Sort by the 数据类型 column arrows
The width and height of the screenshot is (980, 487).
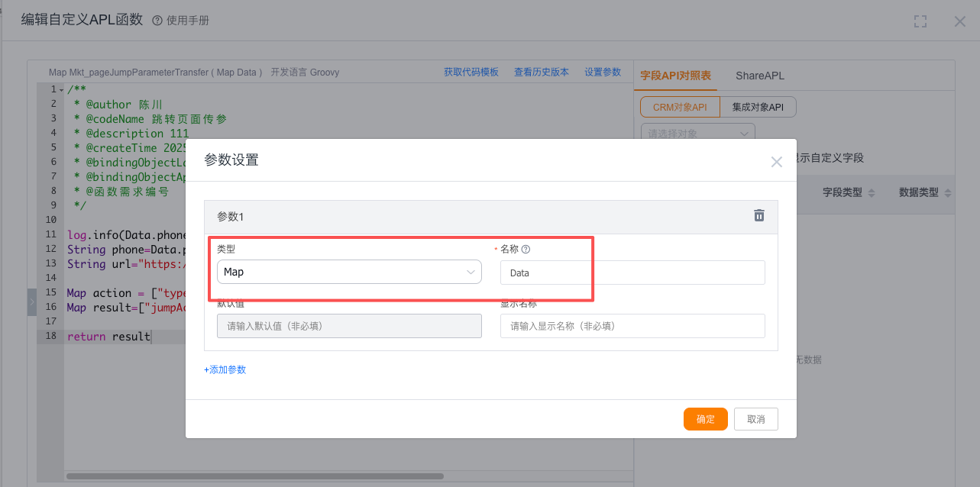coord(947,193)
